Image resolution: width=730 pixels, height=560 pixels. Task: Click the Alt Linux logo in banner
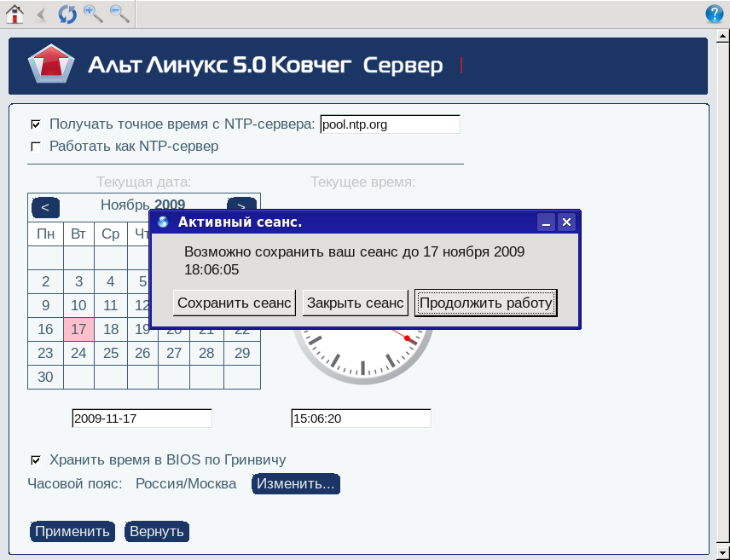(x=52, y=66)
